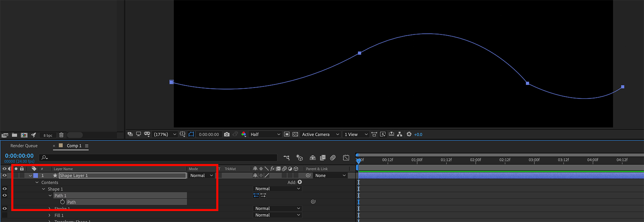The height and width of the screenshot is (222, 644).
Task: Enable Frame Blending for the composition
Action: [x=323, y=158]
